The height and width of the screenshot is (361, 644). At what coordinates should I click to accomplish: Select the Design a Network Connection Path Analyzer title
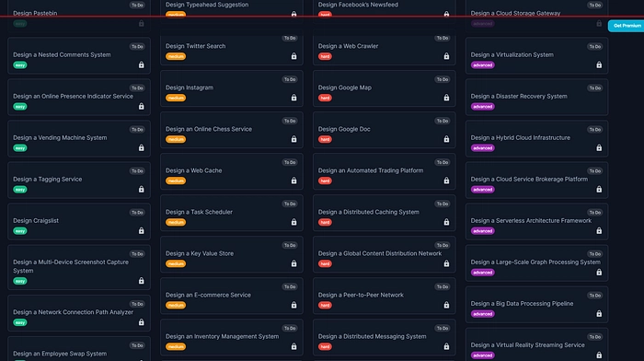pyautogui.click(x=73, y=312)
